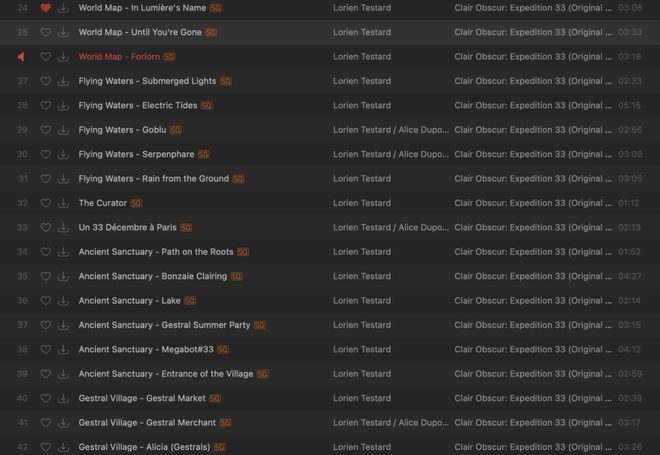Screen dimensions: 660x455
Task: Toggle heart for Ancient Sanctuary - Lake
Action: point(45,301)
